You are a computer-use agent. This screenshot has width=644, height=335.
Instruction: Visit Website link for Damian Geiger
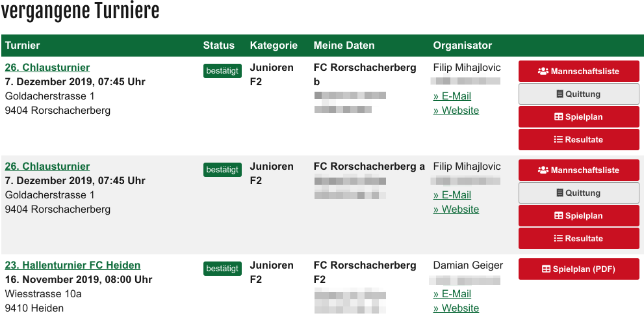click(456, 308)
